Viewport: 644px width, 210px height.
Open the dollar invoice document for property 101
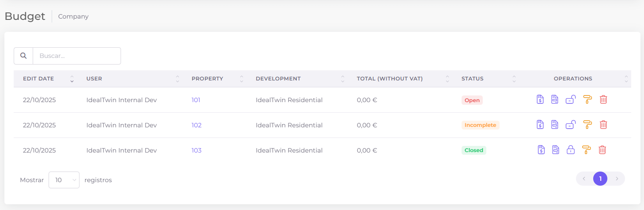pos(540,99)
